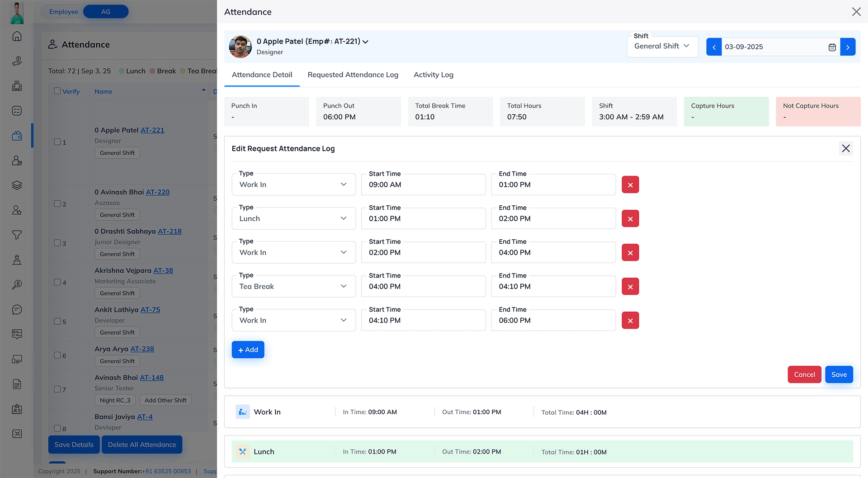Toggle the Verify checkbox in table header

pyautogui.click(x=57, y=91)
